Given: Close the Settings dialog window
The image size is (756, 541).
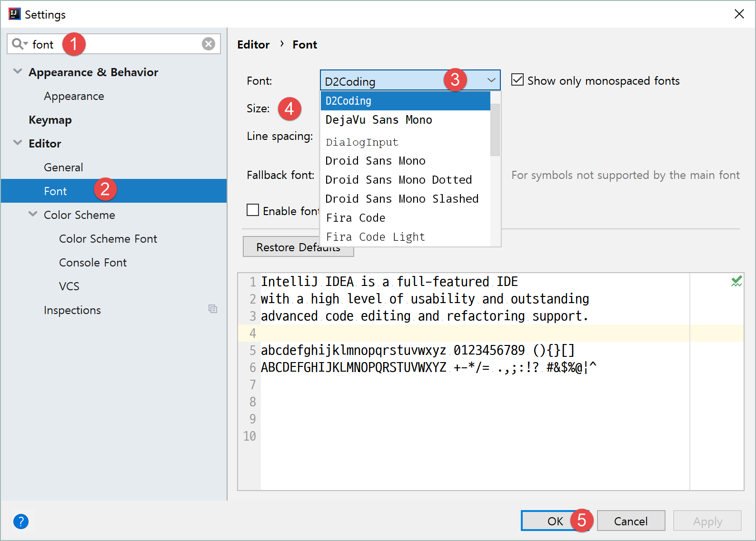Looking at the screenshot, I should (739, 14).
